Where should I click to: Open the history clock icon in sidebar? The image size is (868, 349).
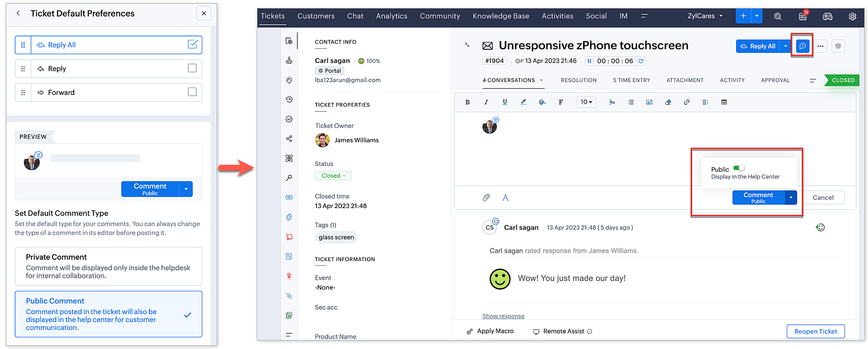289,100
